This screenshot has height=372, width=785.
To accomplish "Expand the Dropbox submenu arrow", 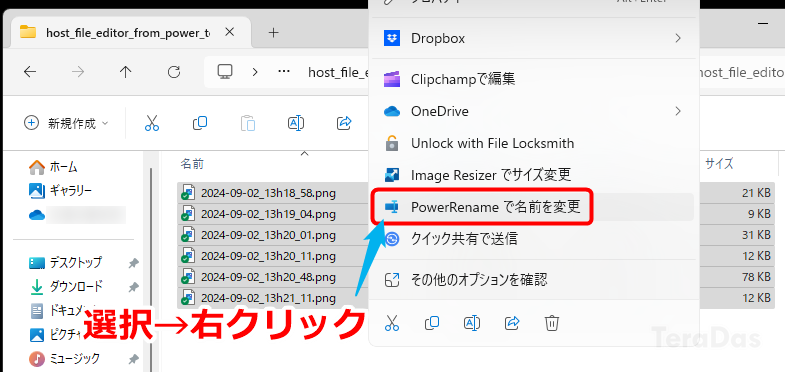I will [x=678, y=38].
